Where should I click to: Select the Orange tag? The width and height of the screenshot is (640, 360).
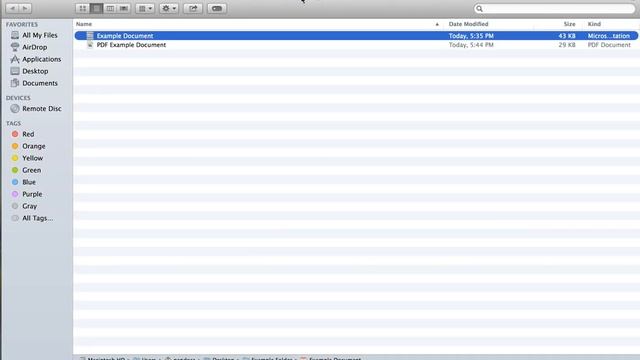(34, 146)
